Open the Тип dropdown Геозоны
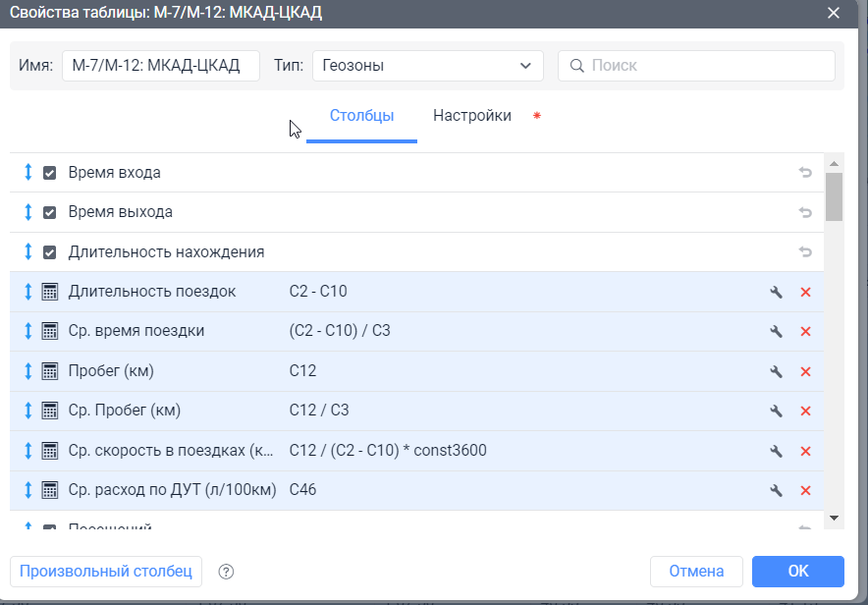 (x=427, y=66)
